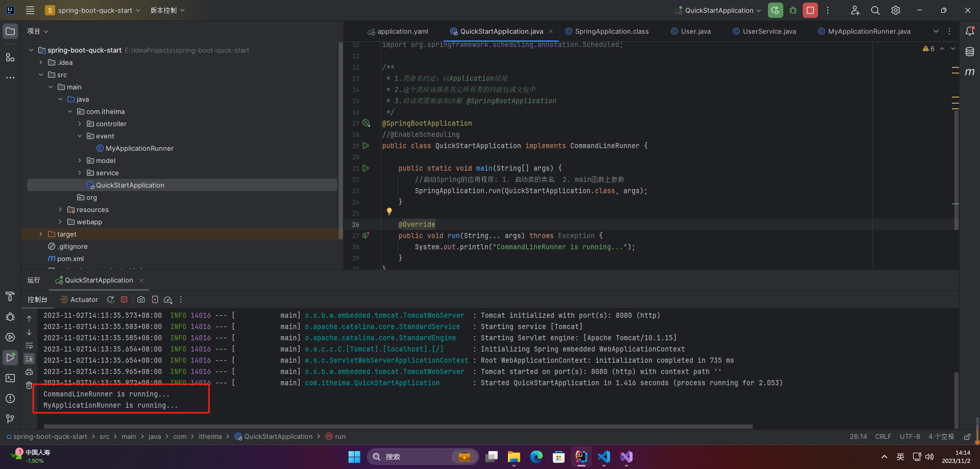This screenshot has height=469, width=980.
Task: Open the Structure tool window icon
Action: (x=10, y=57)
